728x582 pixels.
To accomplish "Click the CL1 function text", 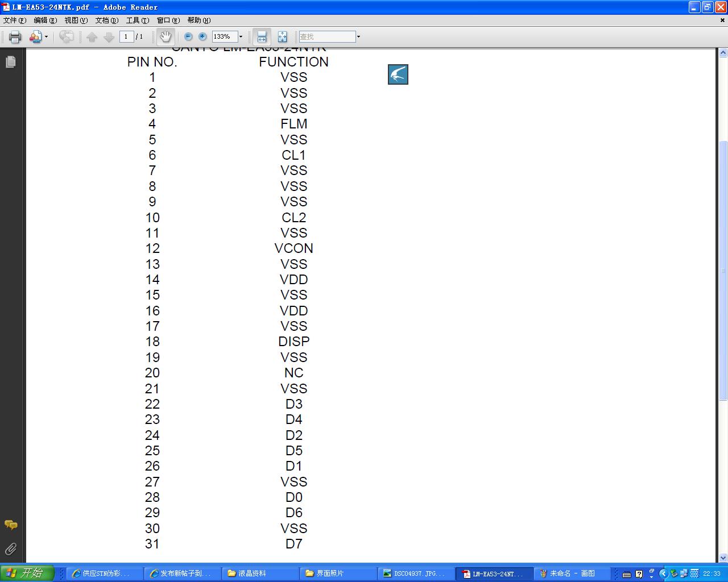I will coord(294,155).
